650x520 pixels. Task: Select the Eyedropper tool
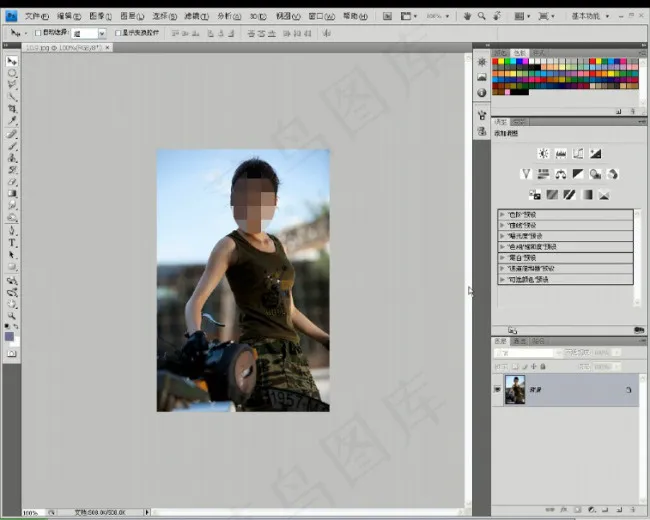coord(12,120)
